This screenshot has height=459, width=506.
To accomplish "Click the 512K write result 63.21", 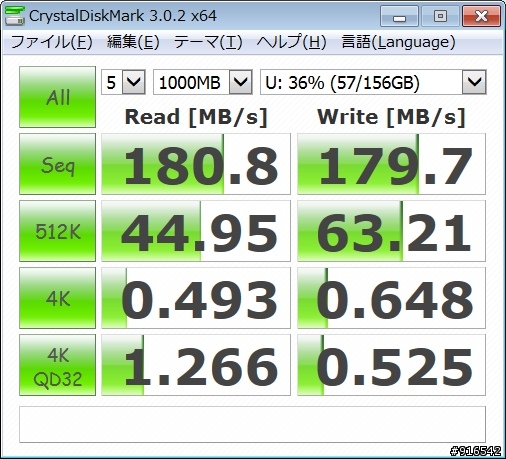I will [391, 231].
